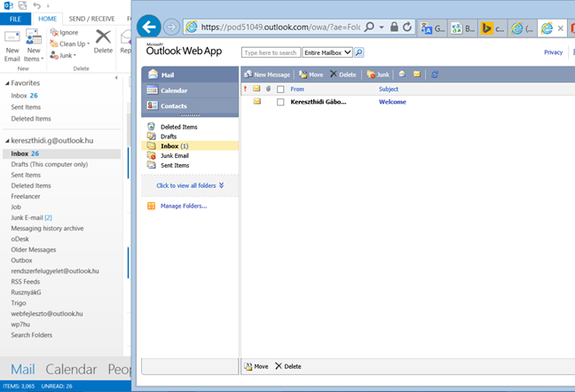
Task: Close the active browser tab
Action: (x=560, y=28)
